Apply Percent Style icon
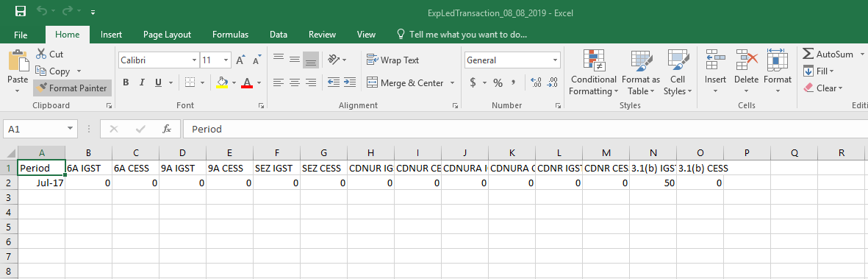Screen dimensions: 868x279 tap(498, 82)
